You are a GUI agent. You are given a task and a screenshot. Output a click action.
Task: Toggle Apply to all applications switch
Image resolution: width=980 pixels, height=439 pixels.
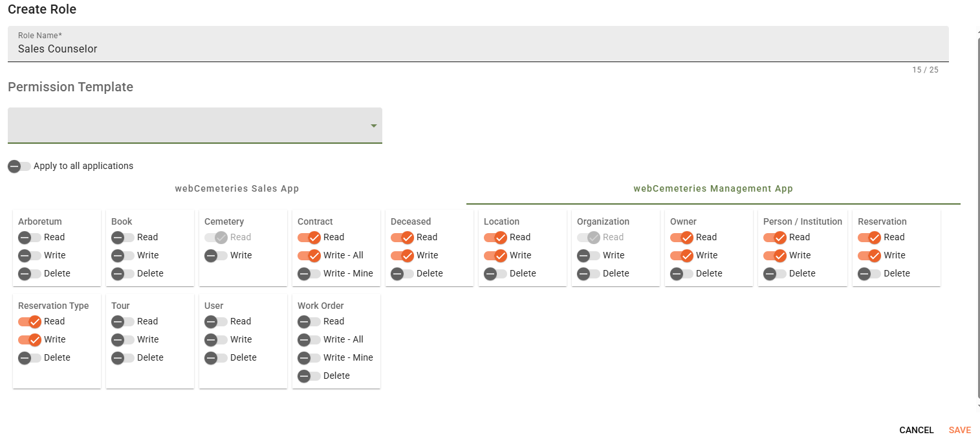(x=19, y=166)
